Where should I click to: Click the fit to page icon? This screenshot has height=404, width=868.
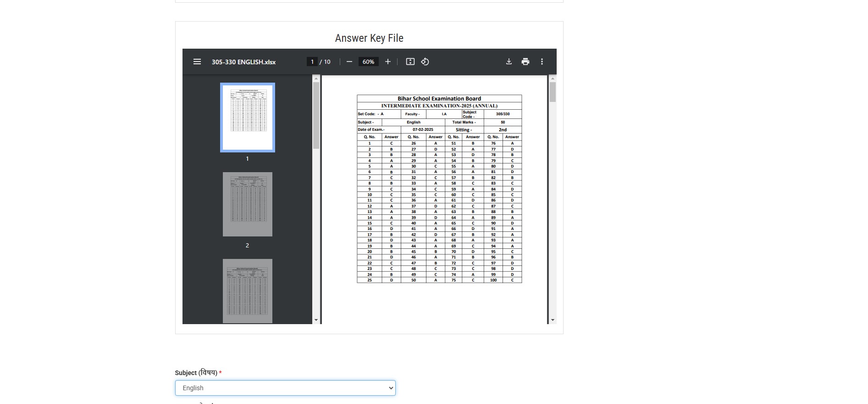[x=410, y=62]
